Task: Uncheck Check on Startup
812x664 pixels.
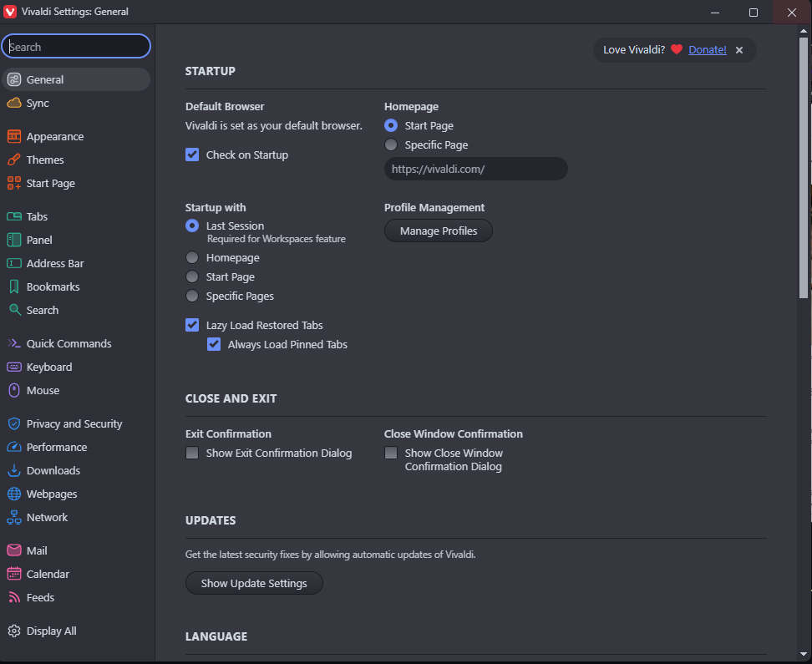Action: (192, 155)
